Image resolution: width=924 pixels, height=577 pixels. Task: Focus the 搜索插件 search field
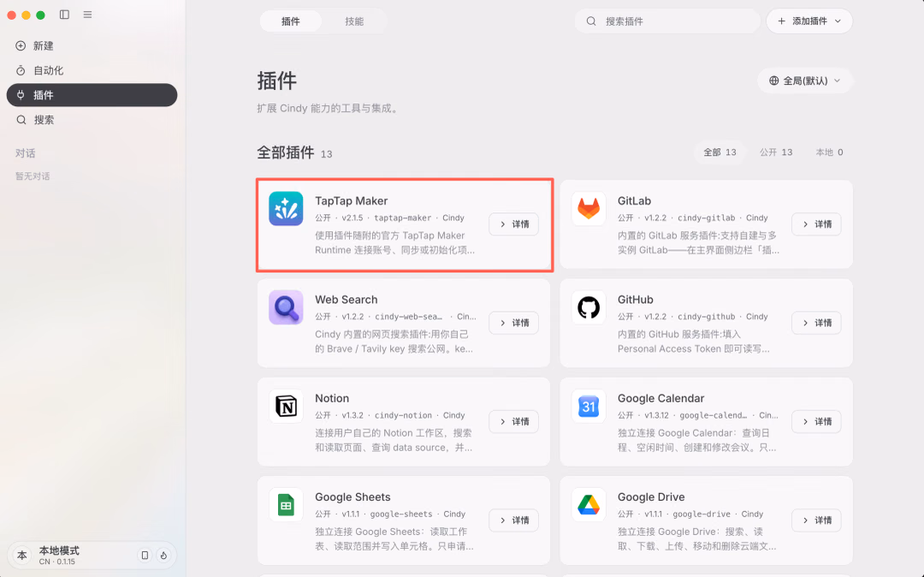(667, 21)
